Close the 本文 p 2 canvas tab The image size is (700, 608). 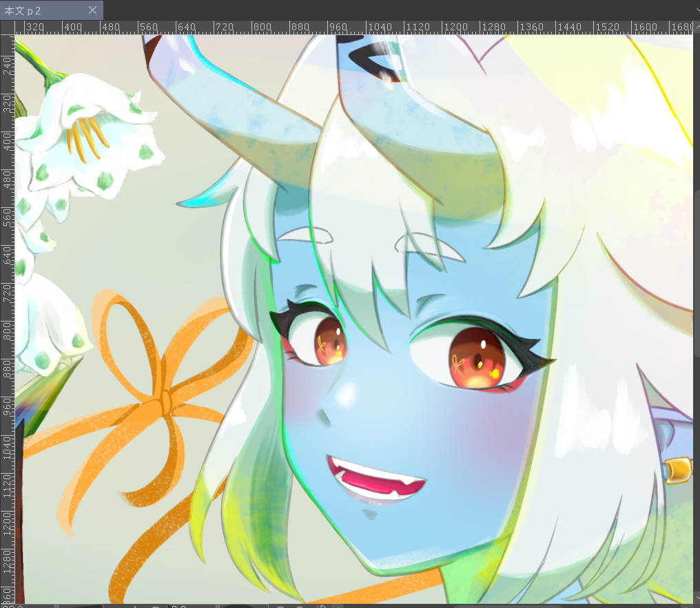tap(93, 10)
